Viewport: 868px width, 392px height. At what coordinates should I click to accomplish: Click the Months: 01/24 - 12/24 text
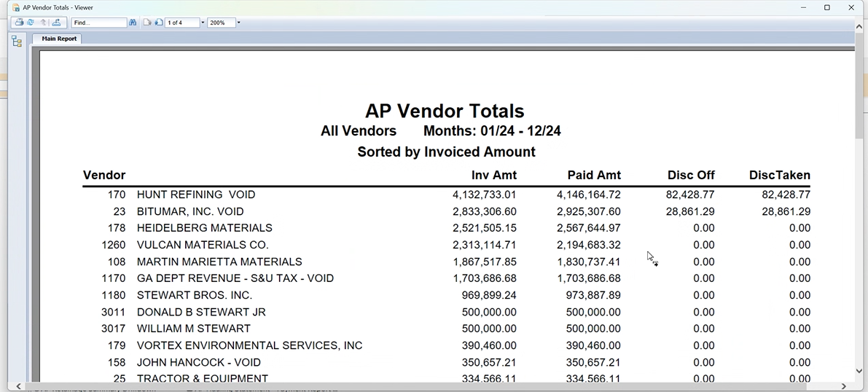click(492, 131)
